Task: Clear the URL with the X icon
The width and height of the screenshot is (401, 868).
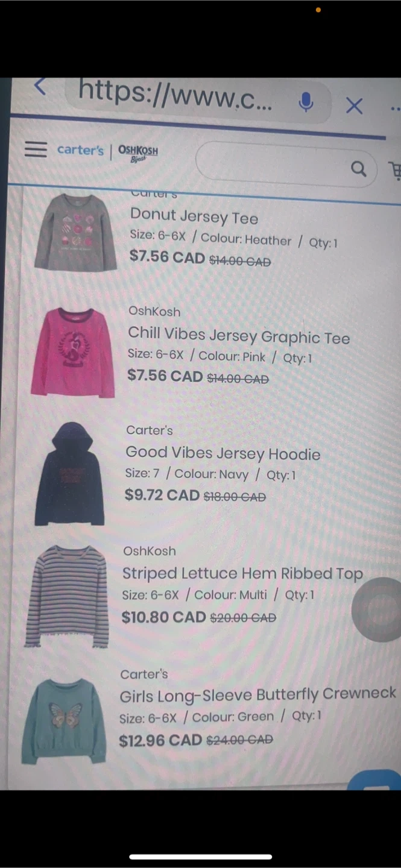Action: pos(354,106)
